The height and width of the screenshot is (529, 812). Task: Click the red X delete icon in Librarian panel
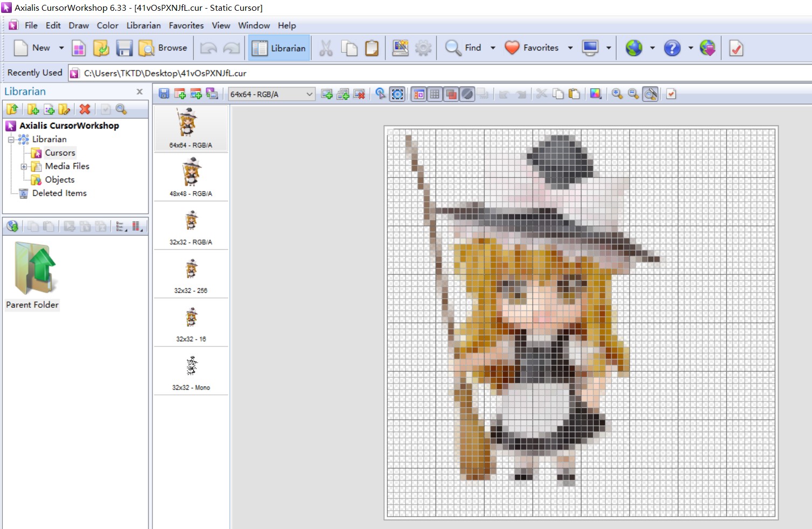click(85, 109)
